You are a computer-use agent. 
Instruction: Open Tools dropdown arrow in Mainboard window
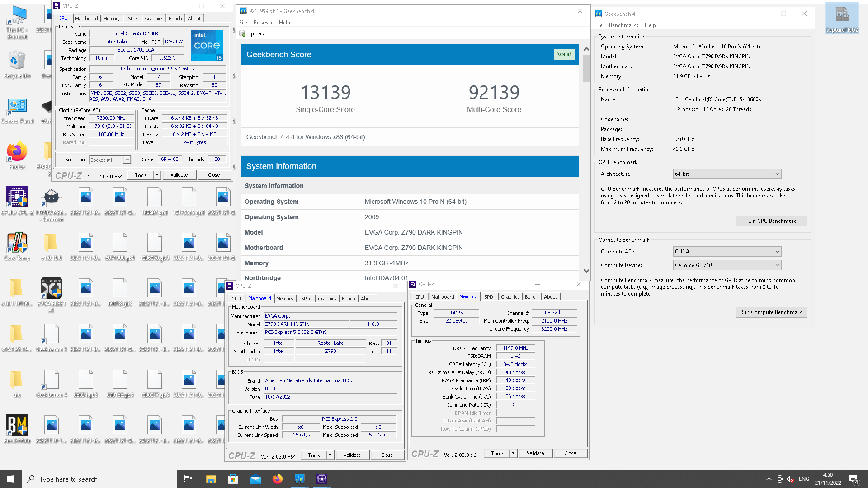tap(330, 455)
